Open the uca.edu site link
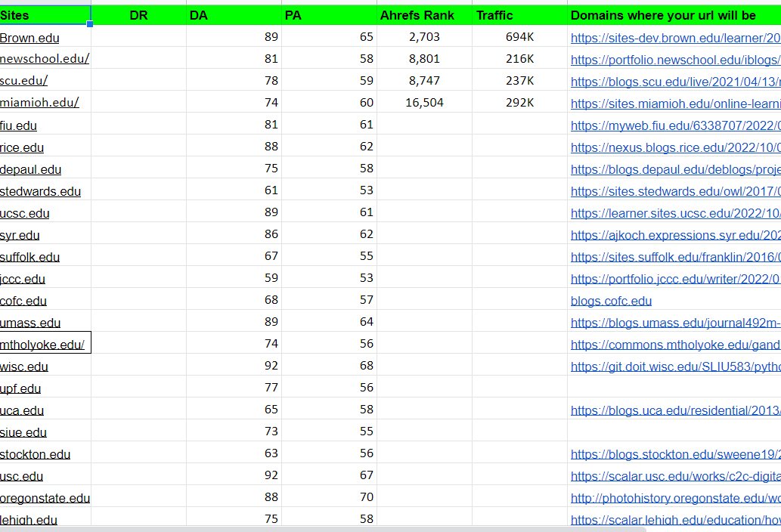The image size is (781, 532). (x=22, y=410)
